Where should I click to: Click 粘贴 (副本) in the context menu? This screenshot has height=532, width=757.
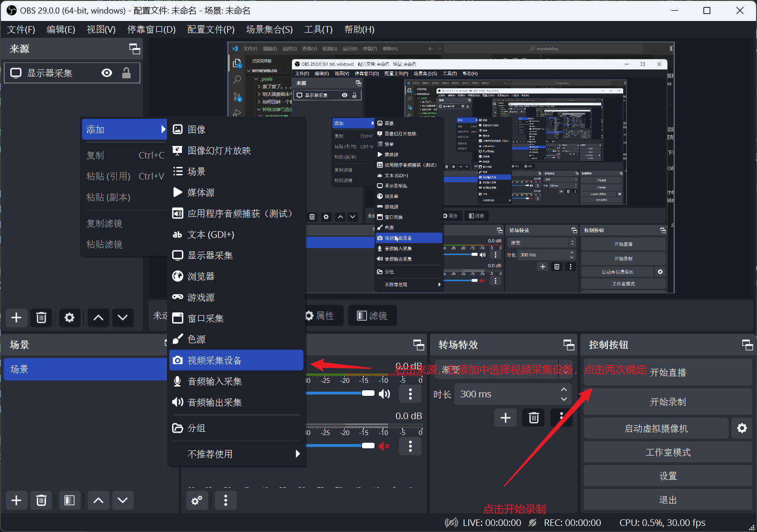click(124, 197)
